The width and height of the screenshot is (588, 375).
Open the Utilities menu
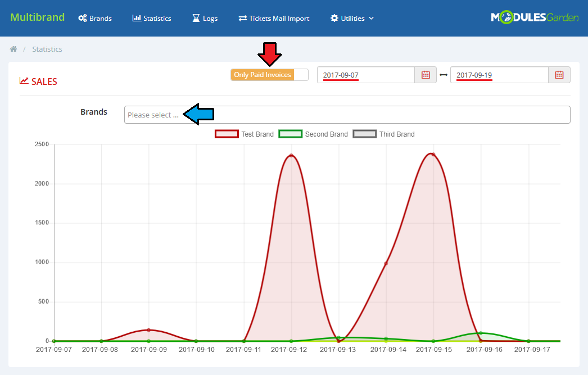coord(352,18)
